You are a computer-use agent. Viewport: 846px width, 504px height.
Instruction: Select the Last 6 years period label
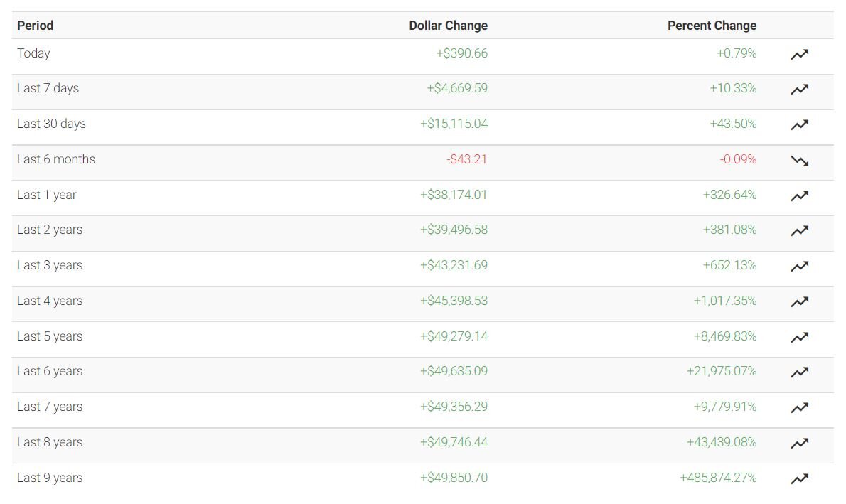pyautogui.click(x=50, y=371)
